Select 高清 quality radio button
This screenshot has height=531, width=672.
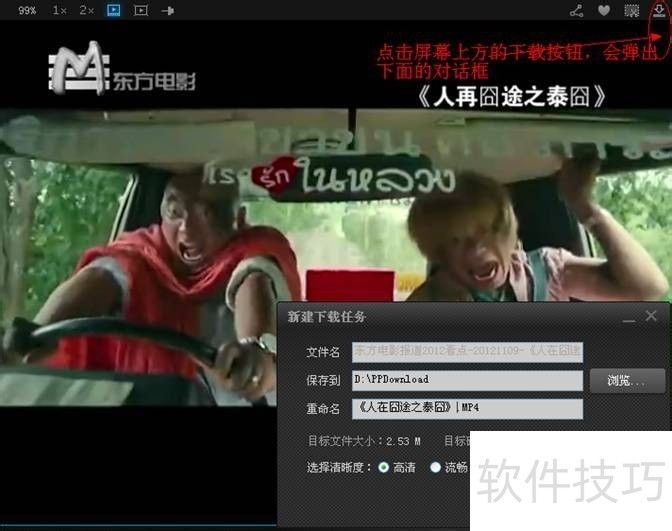coord(385,467)
